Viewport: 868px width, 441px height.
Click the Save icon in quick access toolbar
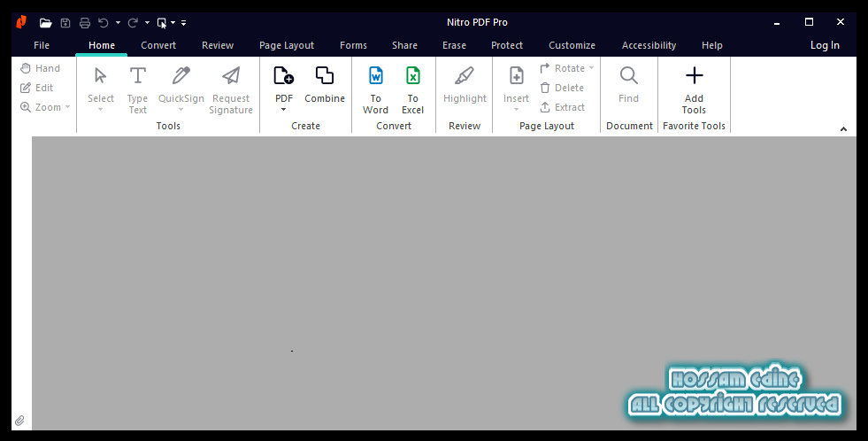(x=65, y=23)
